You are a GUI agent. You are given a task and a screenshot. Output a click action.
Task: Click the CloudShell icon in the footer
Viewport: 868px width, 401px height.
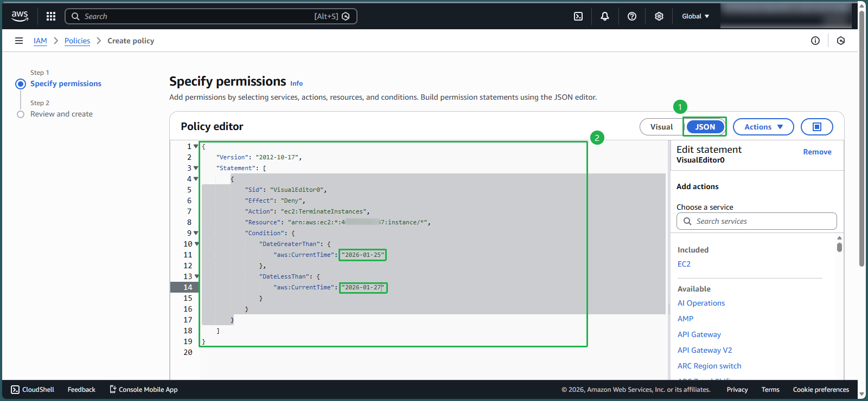(x=15, y=390)
